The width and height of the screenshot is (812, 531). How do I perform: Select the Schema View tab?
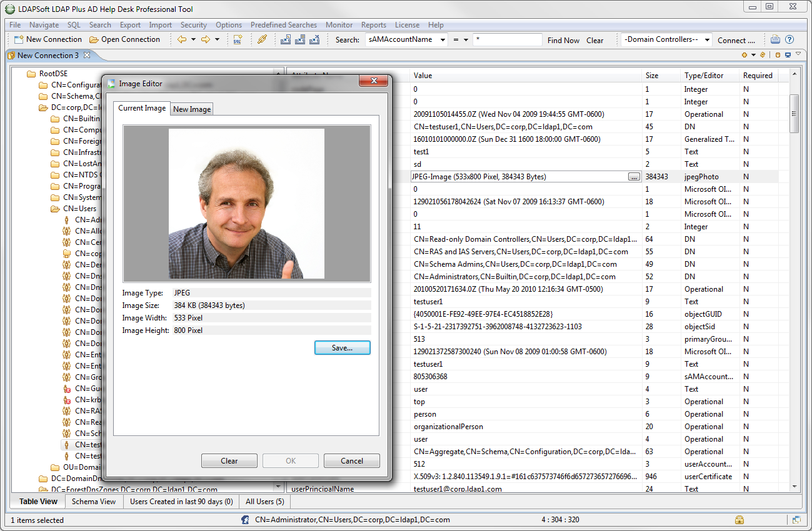point(94,501)
